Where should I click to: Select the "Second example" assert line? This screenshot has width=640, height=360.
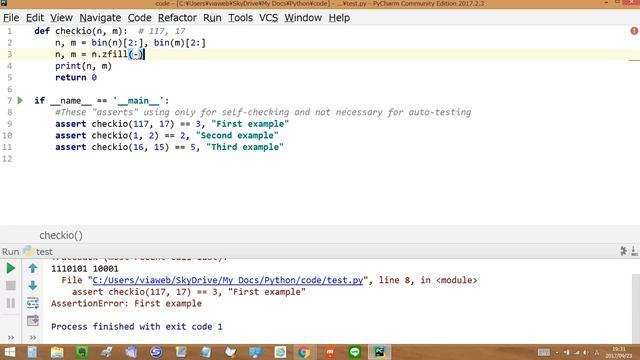pyautogui.click(x=167, y=136)
